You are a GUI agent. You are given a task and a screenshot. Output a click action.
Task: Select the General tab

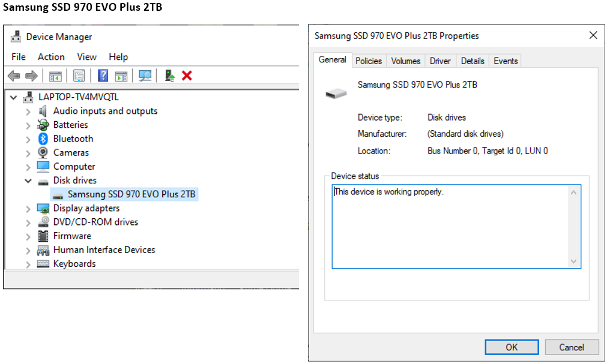333,60
